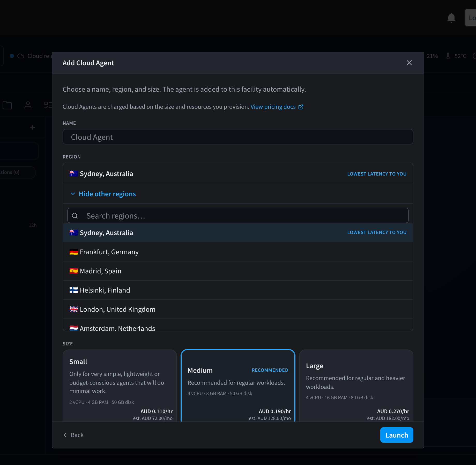Image resolution: width=476 pixels, height=465 pixels.
Task: Click the 21% usage readout
Action: pos(432,56)
